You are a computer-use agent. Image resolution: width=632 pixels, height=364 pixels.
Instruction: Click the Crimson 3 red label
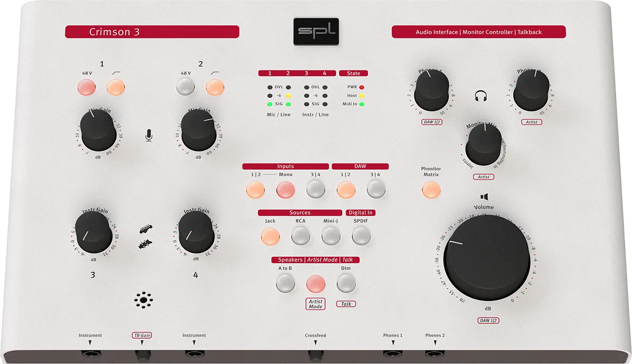152,32
